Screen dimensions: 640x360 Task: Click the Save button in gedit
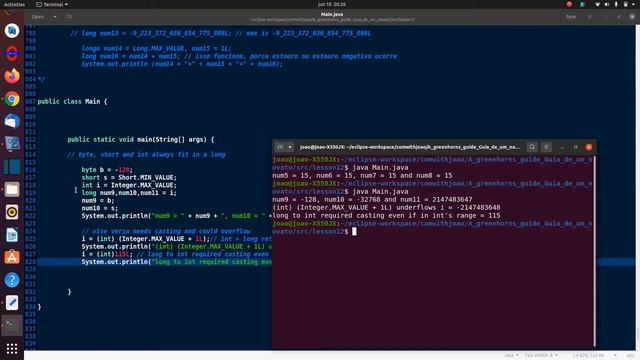[571, 17]
